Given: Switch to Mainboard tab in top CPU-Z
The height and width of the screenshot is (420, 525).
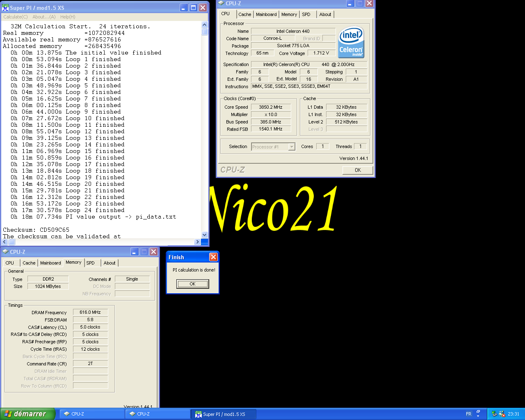Looking at the screenshot, I should pos(266,14).
